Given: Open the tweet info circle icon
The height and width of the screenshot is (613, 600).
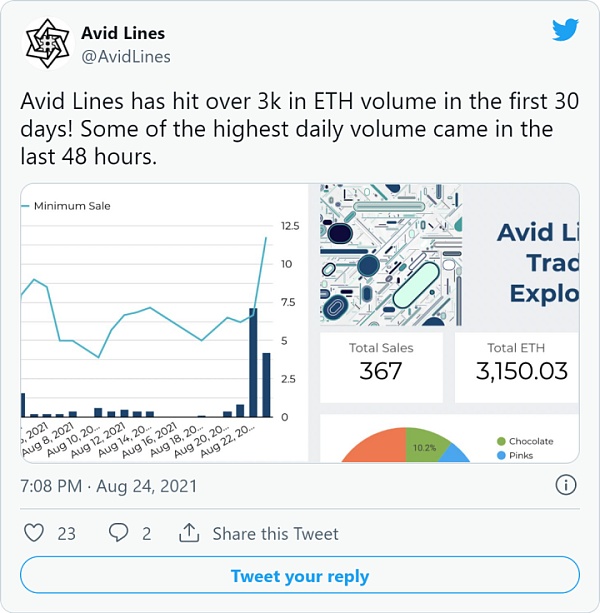Looking at the screenshot, I should [565, 486].
